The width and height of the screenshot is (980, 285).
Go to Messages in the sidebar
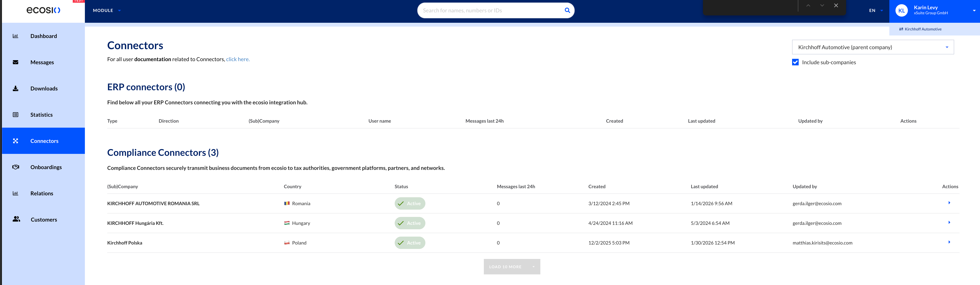click(x=43, y=62)
